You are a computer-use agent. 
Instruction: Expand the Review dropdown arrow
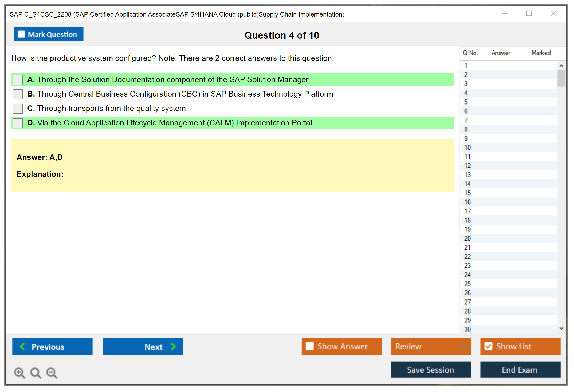pos(463,346)
